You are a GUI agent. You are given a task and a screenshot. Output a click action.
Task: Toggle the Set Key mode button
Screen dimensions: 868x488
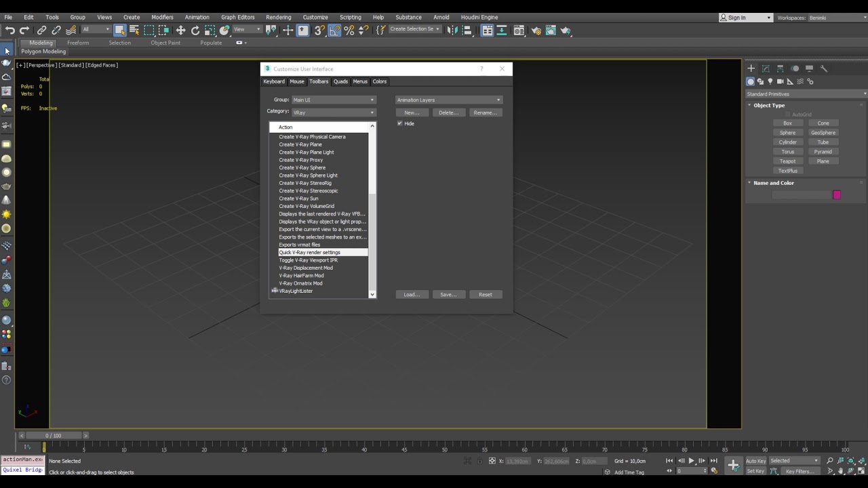click(x=755, y=471)
